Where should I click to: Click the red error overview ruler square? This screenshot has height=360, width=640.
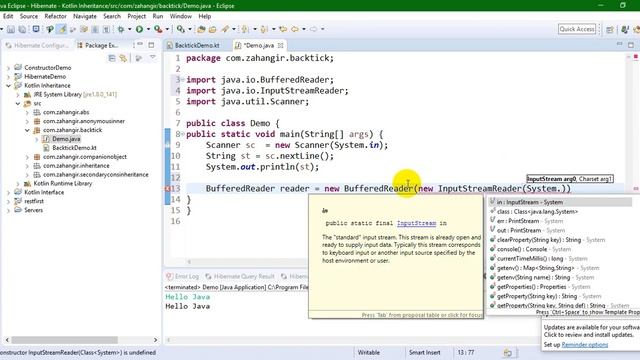pyautogui.click(x=636, y=57)
